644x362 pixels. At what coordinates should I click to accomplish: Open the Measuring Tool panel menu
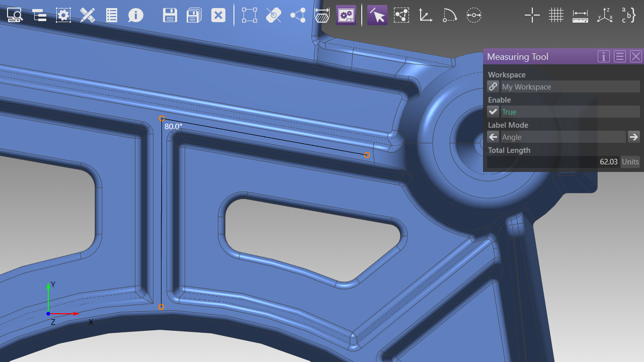tap(620, 56)
